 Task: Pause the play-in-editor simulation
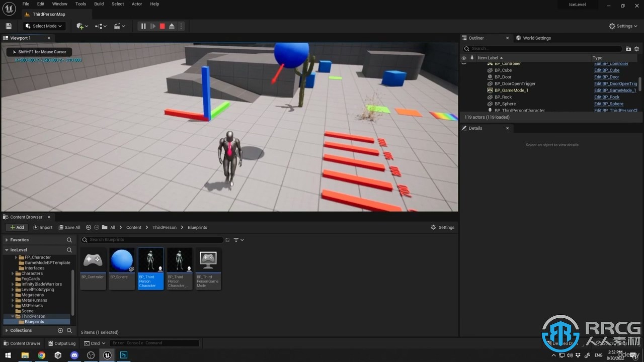coord(143,26)
